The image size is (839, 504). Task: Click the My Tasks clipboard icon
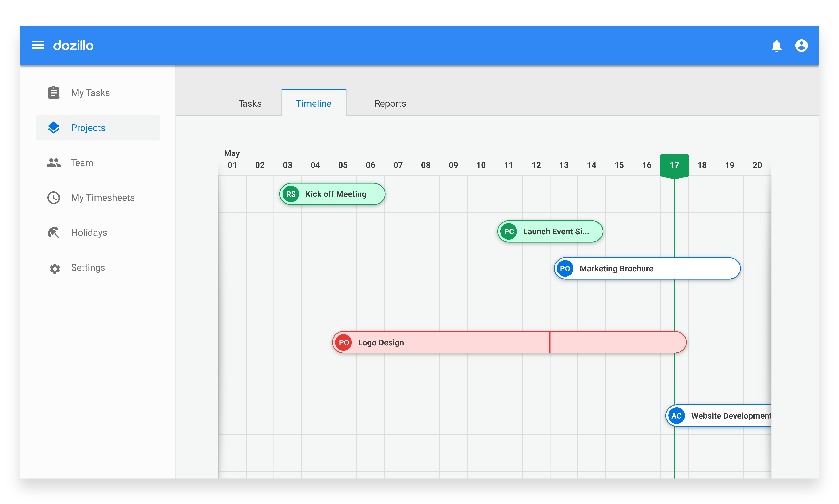(x=54, y=93)
